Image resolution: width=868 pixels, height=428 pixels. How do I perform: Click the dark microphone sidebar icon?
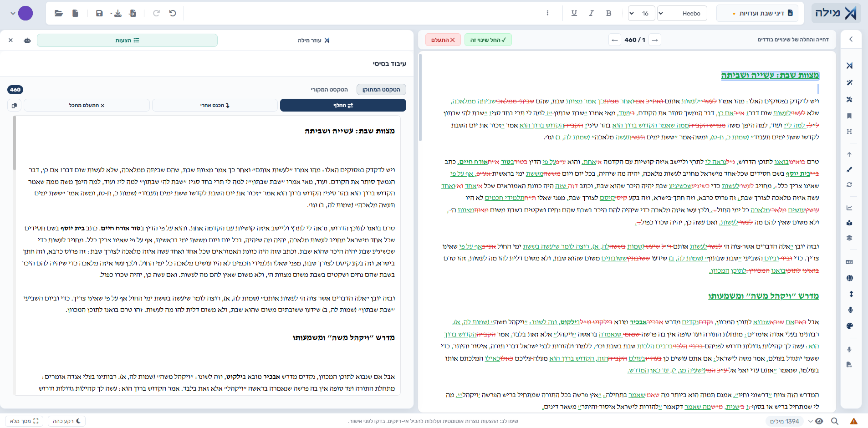850,310
